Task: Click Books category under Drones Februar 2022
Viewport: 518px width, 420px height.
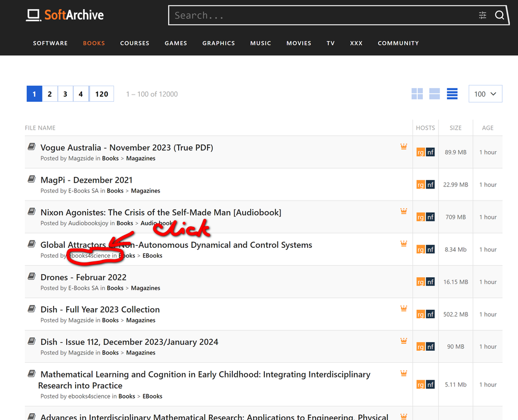Action: [x=115, y=288]
